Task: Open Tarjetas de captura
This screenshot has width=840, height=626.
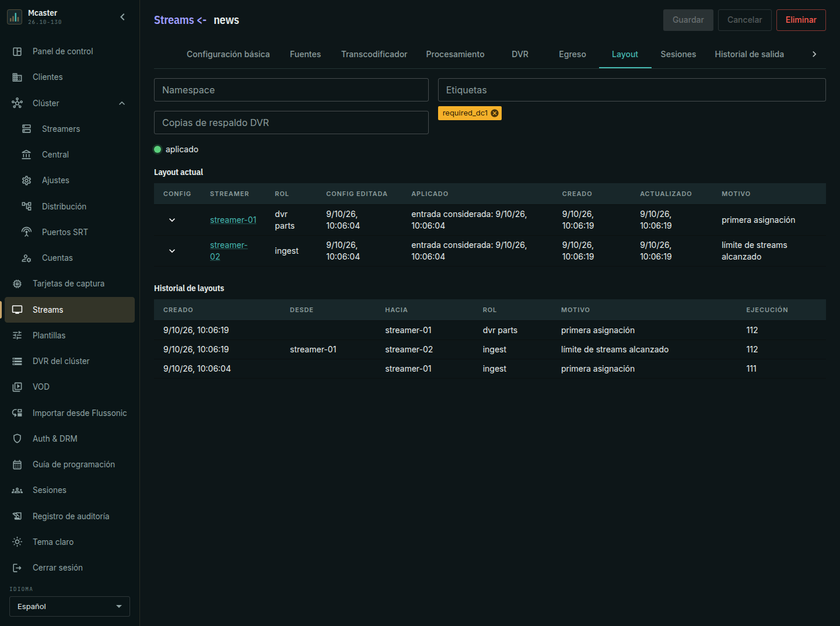Action: point(69,284)
